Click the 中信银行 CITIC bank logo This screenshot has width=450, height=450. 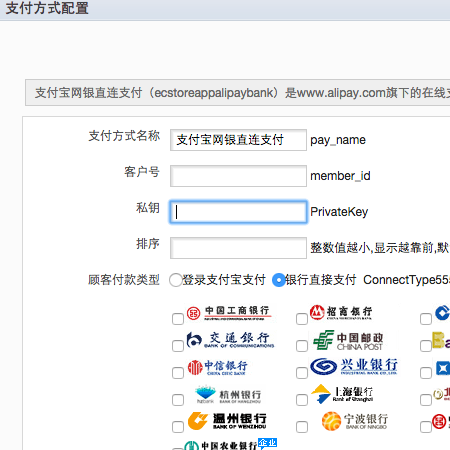(217, 367)
